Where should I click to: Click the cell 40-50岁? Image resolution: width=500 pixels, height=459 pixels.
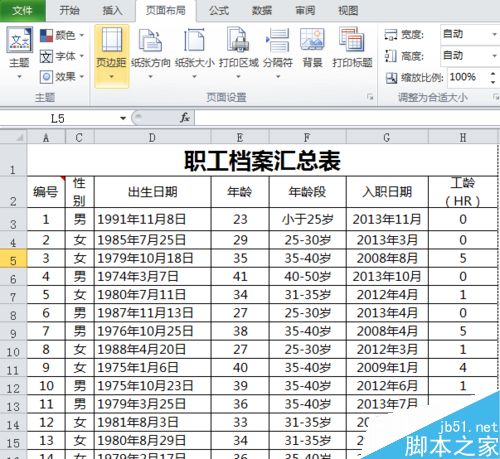tap(307, 277)
